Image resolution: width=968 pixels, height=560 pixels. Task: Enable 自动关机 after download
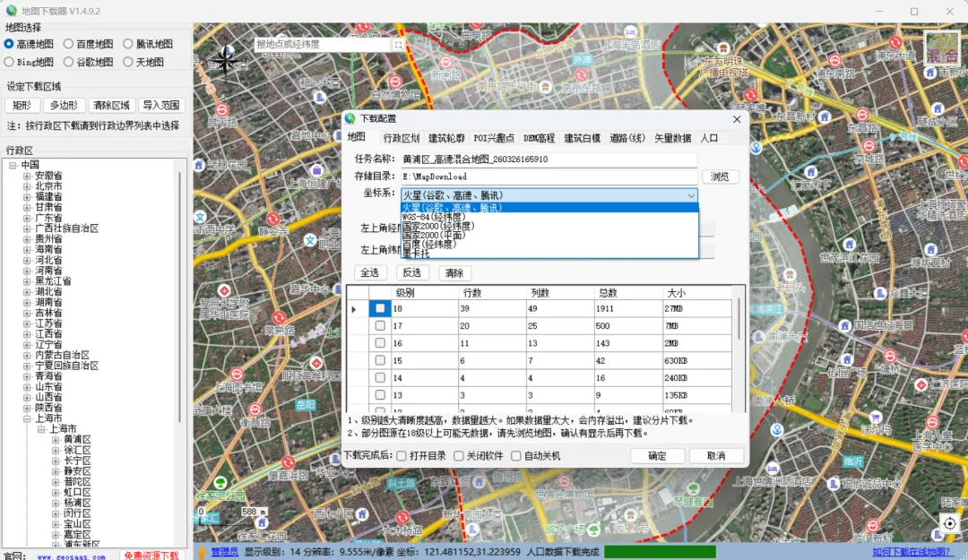pyautogui.click(x=516, y=456)
